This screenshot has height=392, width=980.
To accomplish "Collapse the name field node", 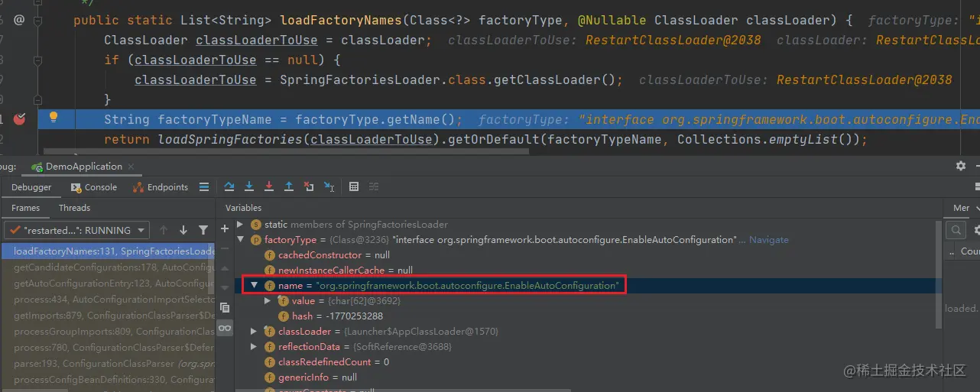I will (255, 285).
